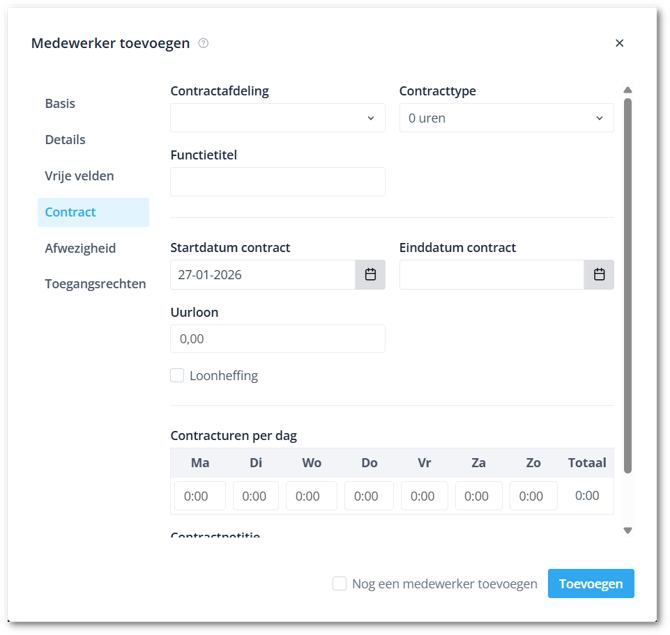Click the Vr contract hours field
Viewport: 670px width, 635px height.
point(424,496)
